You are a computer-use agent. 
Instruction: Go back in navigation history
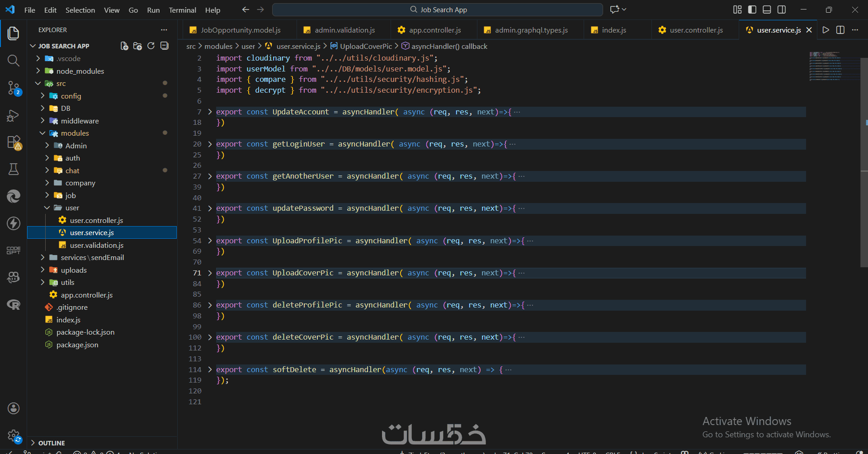click(x=245, y=9)
